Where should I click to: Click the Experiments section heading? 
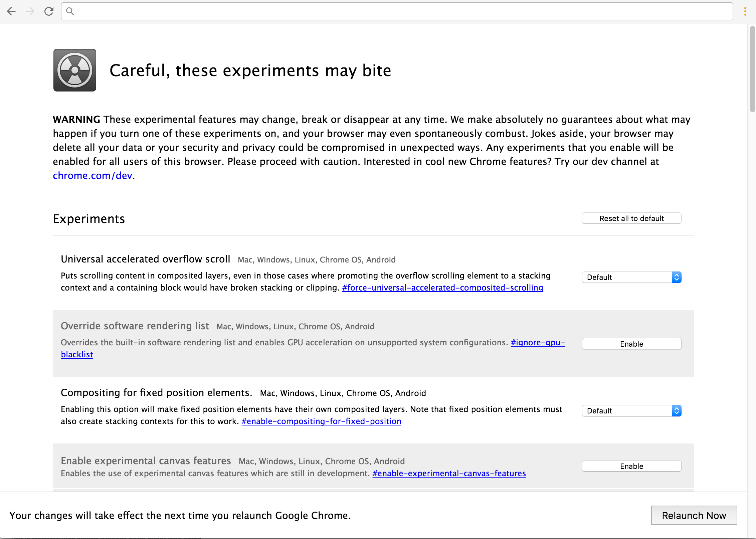(89, 219)
